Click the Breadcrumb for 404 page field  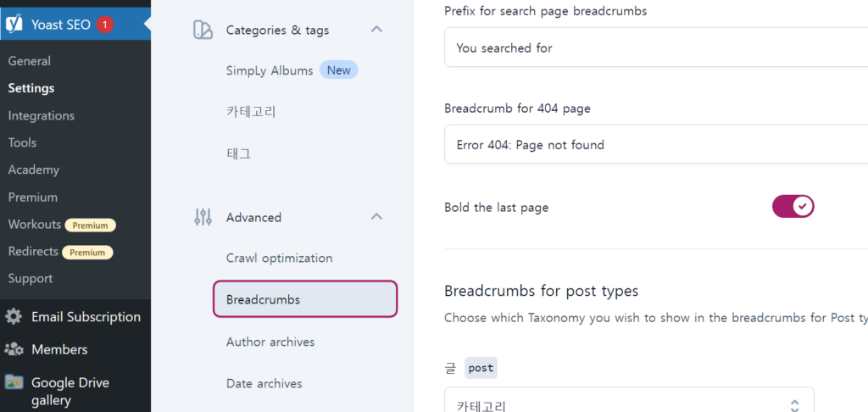(656, 144)
